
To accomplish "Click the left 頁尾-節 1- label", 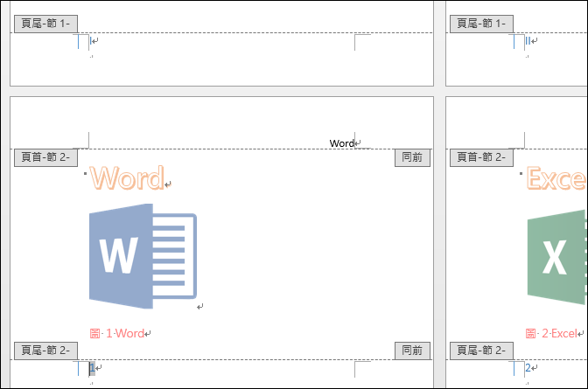I will point(45,24).
